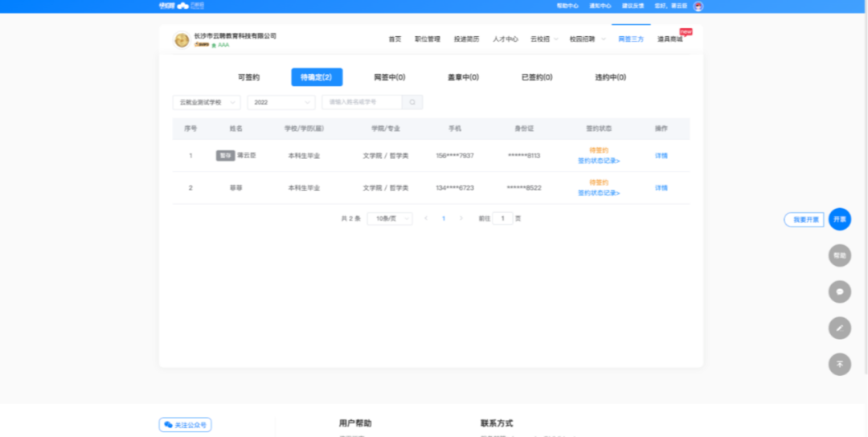Open the 网签三方 menu item
Screen dimensions: 868x437
(631, 39)
